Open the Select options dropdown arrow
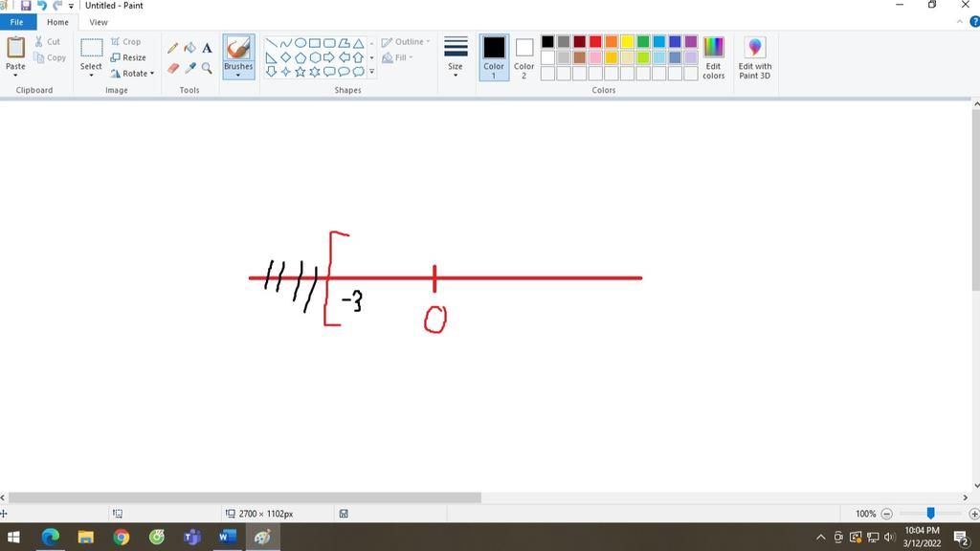The height and width of the screenshot is (551, 980). click(x=91, y=76)
